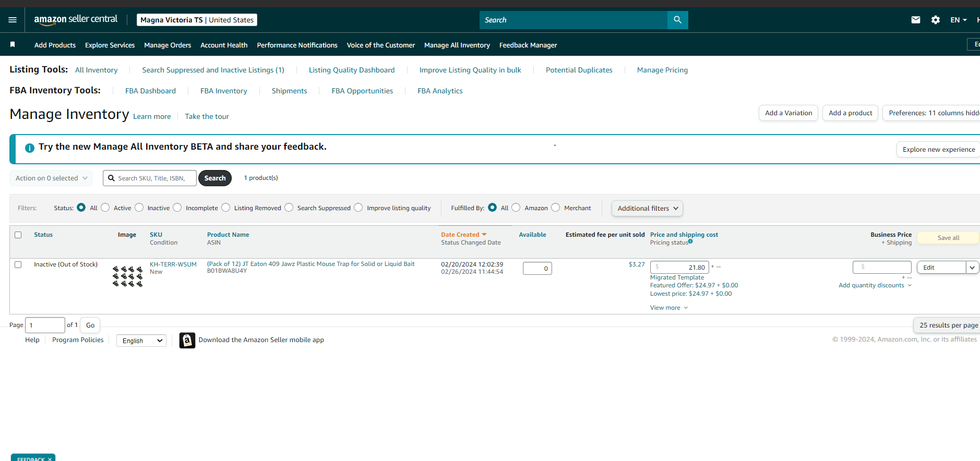The image size is (980, 461).
Task: Click Save all button
Action: (948, 238)
